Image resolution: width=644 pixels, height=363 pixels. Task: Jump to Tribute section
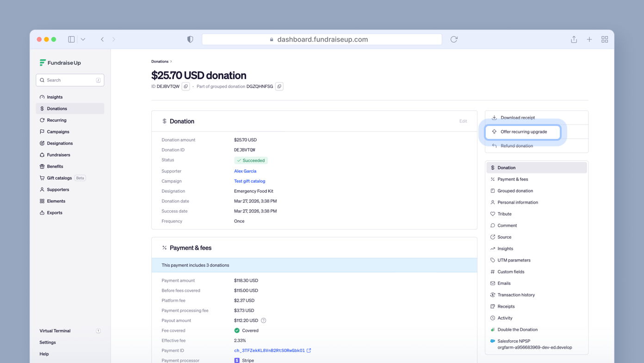point(537,214)
